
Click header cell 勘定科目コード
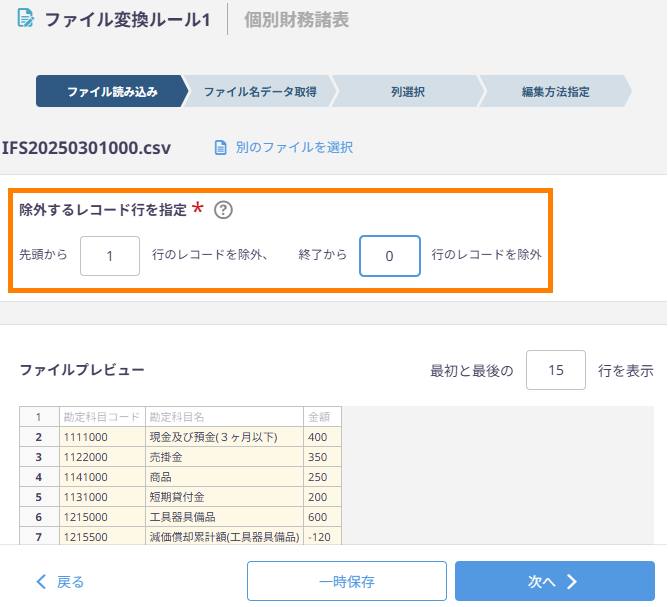pos(102,417)
